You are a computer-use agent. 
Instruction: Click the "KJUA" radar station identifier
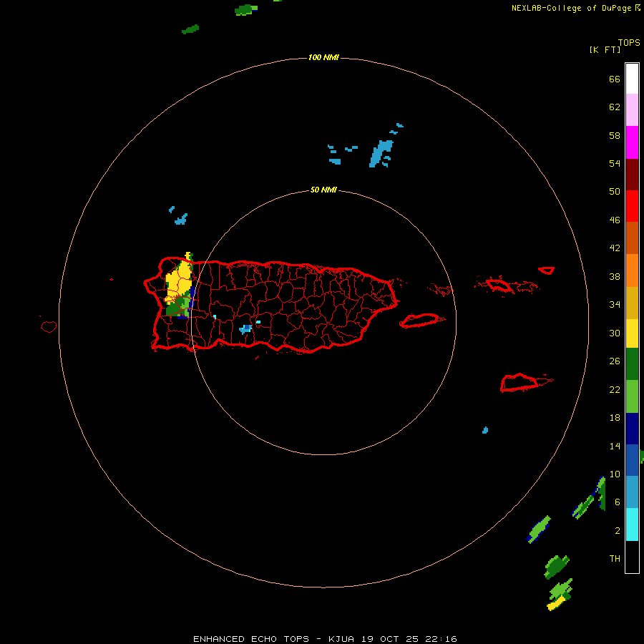click(x=341, y=639)
